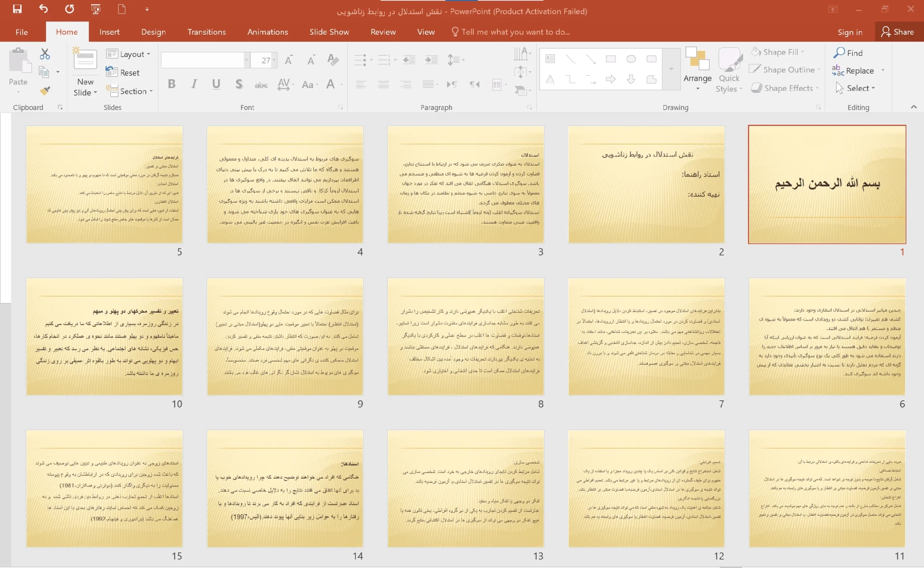The image size is (924, 568).
Task: Start the slideshow from the beginning icon
Action: pyautogui.click(x=96, y=9)
